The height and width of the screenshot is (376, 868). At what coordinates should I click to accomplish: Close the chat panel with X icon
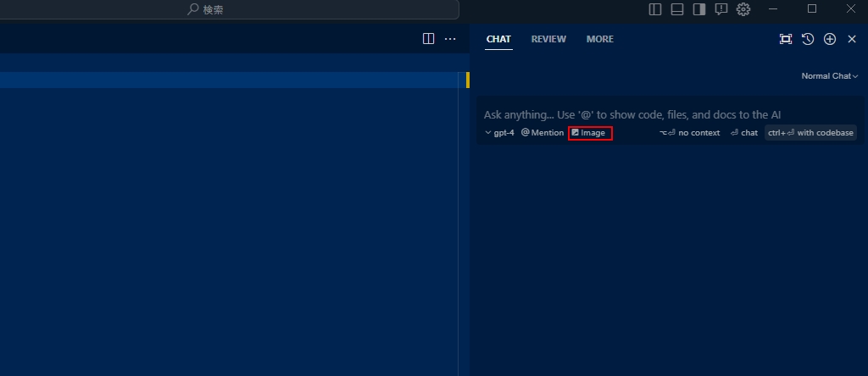(852, 39)
